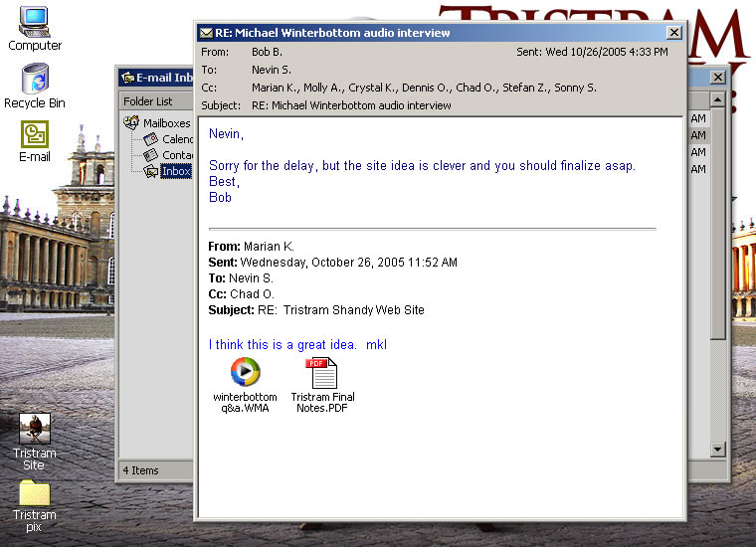Click quoted 'Cc: Chad O.' line
Image resolution: width=756 pixels, height=547 pixels.
[x=241, y=294]
